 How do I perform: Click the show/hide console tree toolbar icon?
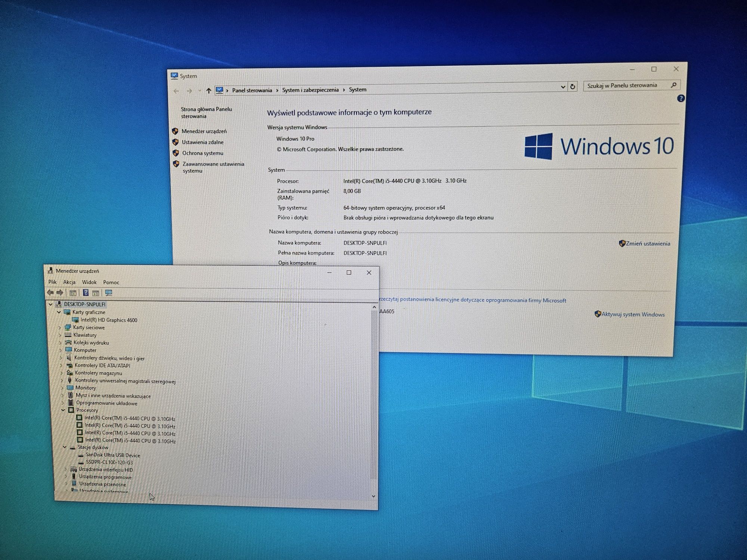point(73,293)
